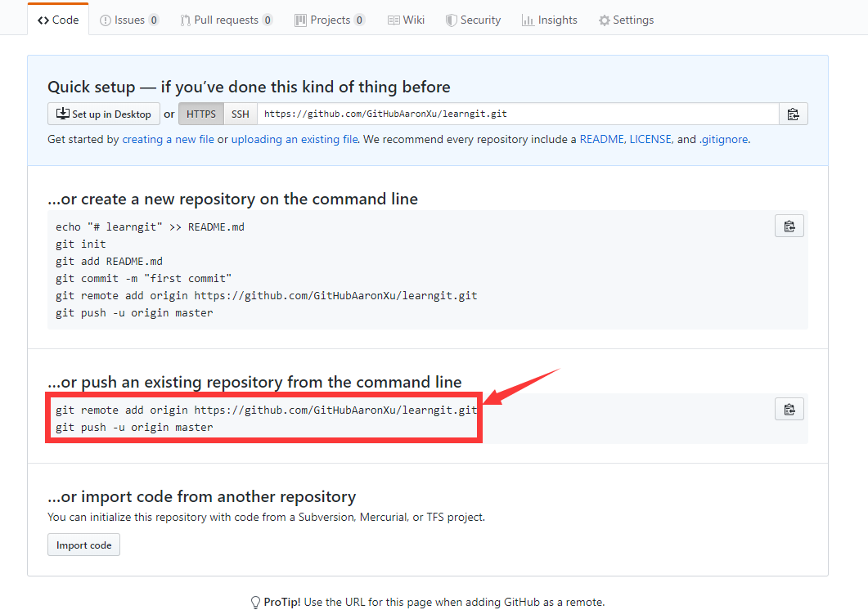Switch clone URL to SSH
The height and width of the screenshot is (610, 868).
240,114
